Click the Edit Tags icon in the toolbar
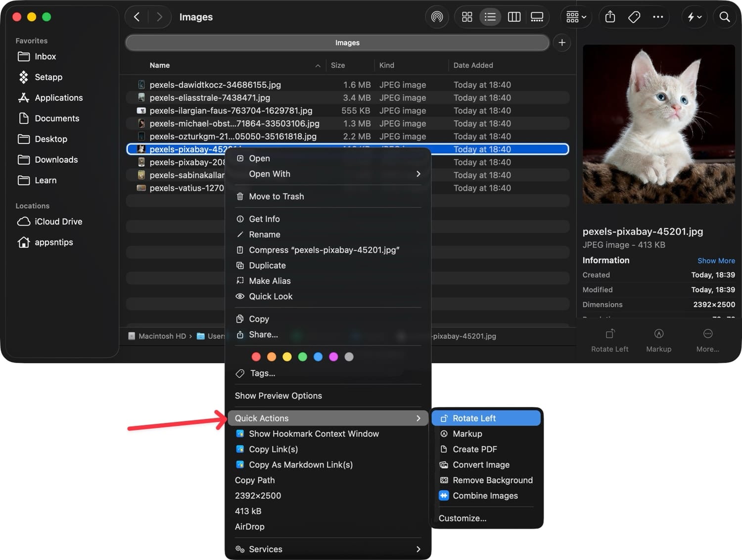Screen dimensions: 742x560 (634, 16)
